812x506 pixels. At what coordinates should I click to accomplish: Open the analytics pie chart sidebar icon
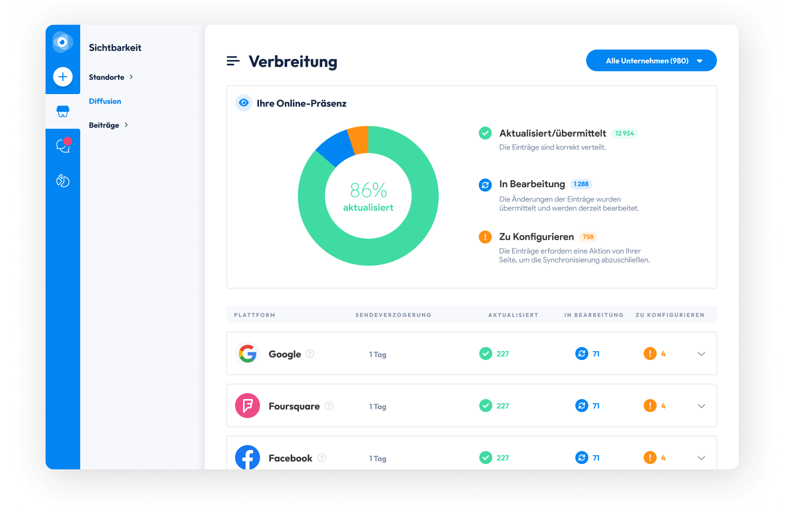click(63, 181)
